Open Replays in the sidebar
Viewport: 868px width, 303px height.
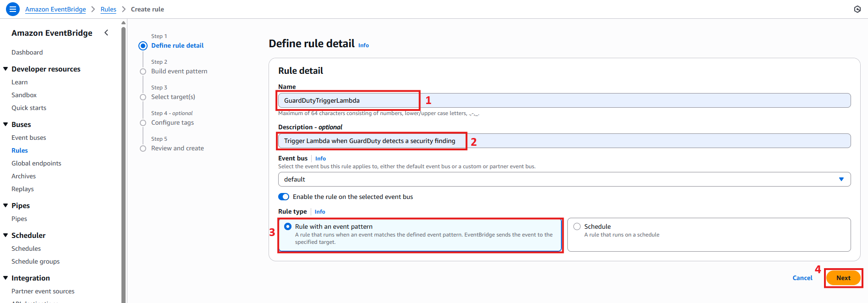22,189
